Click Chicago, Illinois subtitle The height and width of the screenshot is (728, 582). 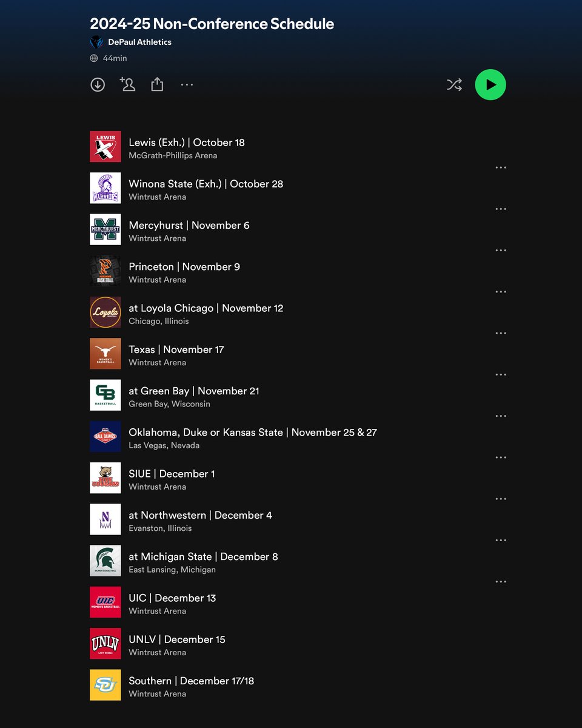click(x=159, y=321)
